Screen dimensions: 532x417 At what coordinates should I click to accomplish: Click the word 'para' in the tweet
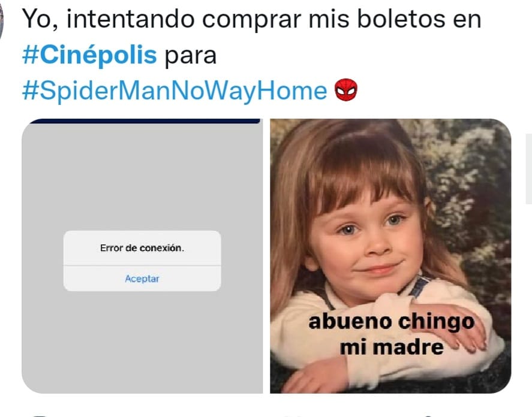(190, 56)
